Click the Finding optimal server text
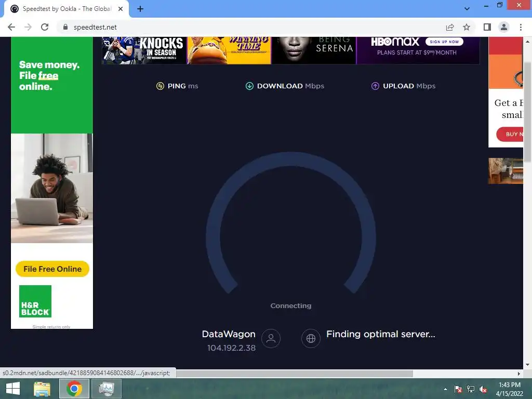 (x=381, y=334)
